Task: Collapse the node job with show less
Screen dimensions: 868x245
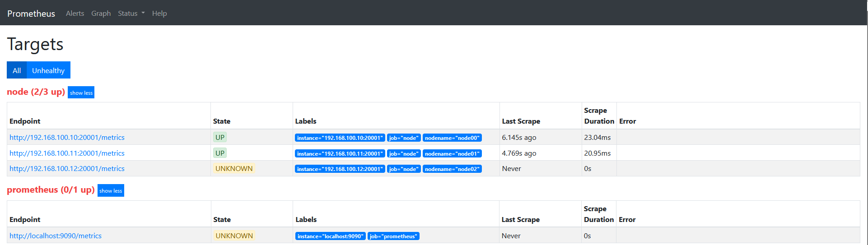Action: coord(81,92)
